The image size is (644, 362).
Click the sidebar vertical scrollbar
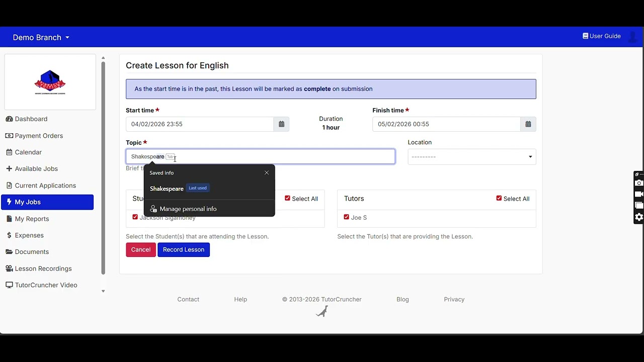103,168
